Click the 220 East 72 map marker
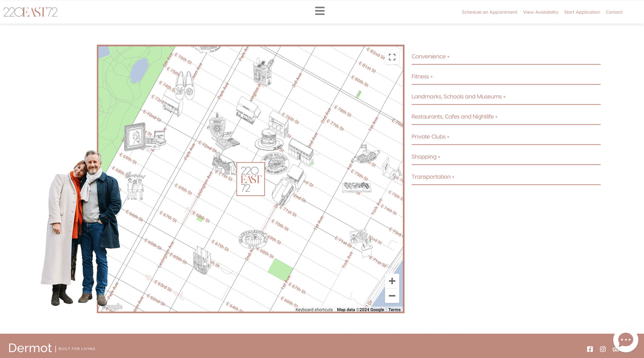The height and width of the screenshot is (358, 644). point(250,179)
